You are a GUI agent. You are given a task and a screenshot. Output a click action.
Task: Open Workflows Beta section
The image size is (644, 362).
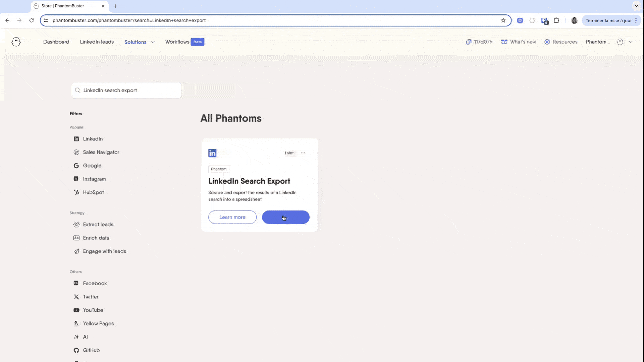184,42
